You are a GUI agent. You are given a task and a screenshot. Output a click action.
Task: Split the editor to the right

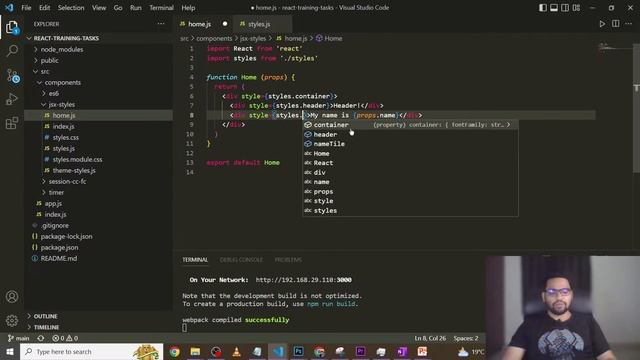pos(616,24)
